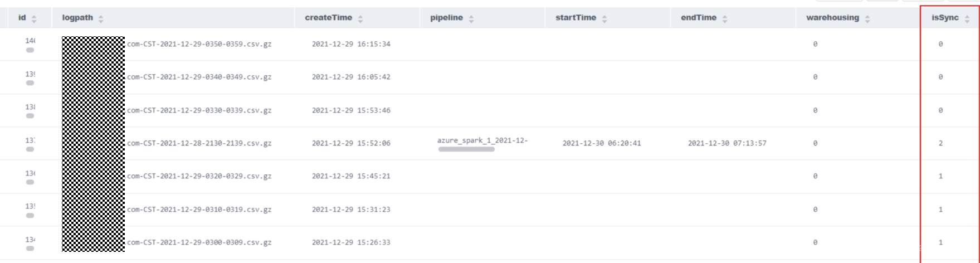The height and width of the screenshot is (263, 980).
Task: Click the createTime 2021-12-29 15:53:46 cell
Action: (x=351, y=110)
